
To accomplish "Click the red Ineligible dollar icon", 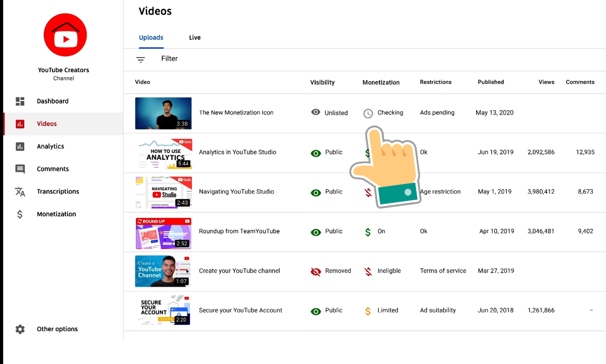I will 368,272.
